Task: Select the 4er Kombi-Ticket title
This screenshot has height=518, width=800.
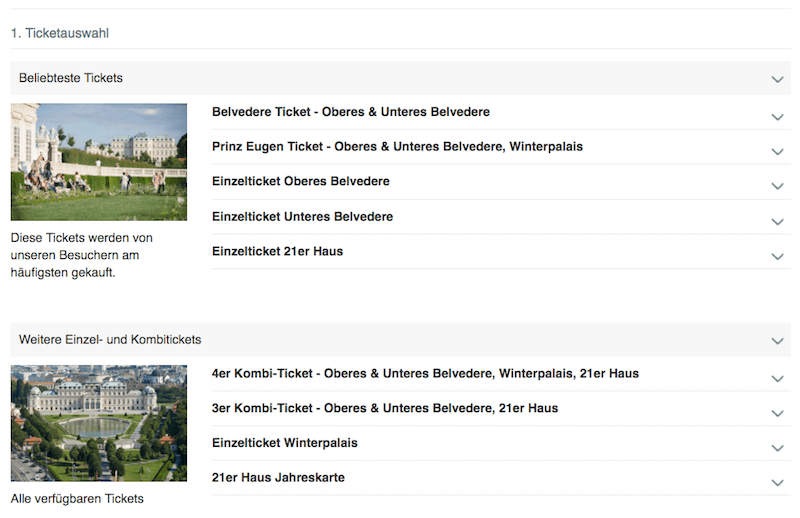Action: [x=425, y=374]
